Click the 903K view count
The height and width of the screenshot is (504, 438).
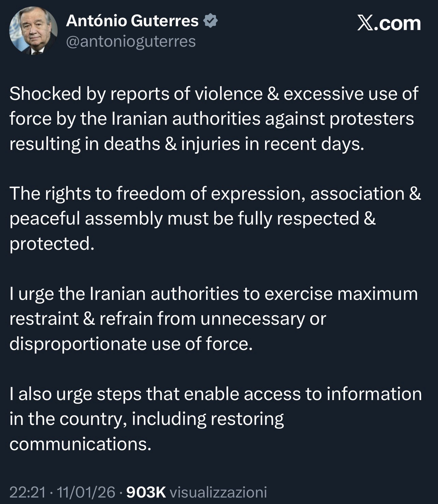(x=146, y=492)
